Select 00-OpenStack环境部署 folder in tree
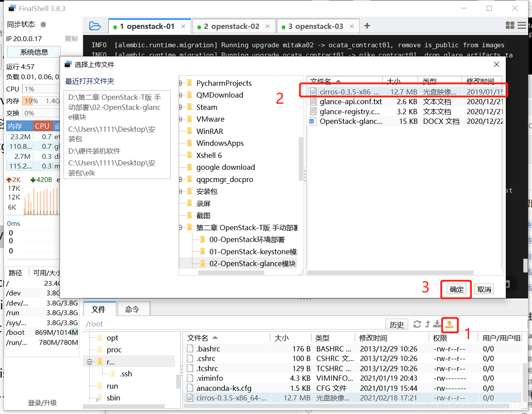The height and width of the screenshot is (414, 532). click(x=247, y=239)
